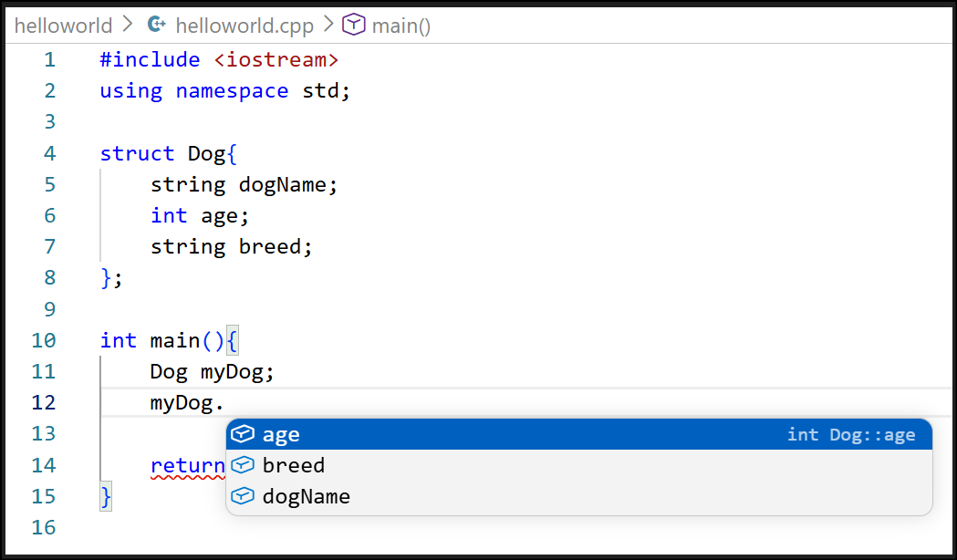Click line number 4 in the gutter
This screenshot has height=560, width=957.
(49, 153)
